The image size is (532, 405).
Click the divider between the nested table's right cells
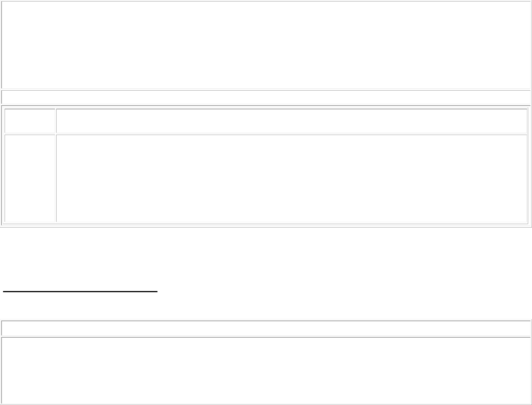tap(291, 134)
